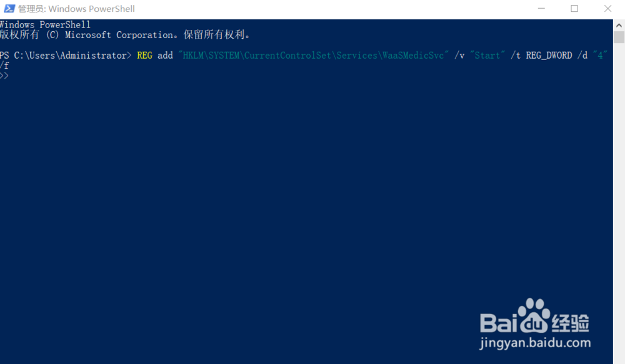Click the vertical scrollbar thumb

pos(619,37)
